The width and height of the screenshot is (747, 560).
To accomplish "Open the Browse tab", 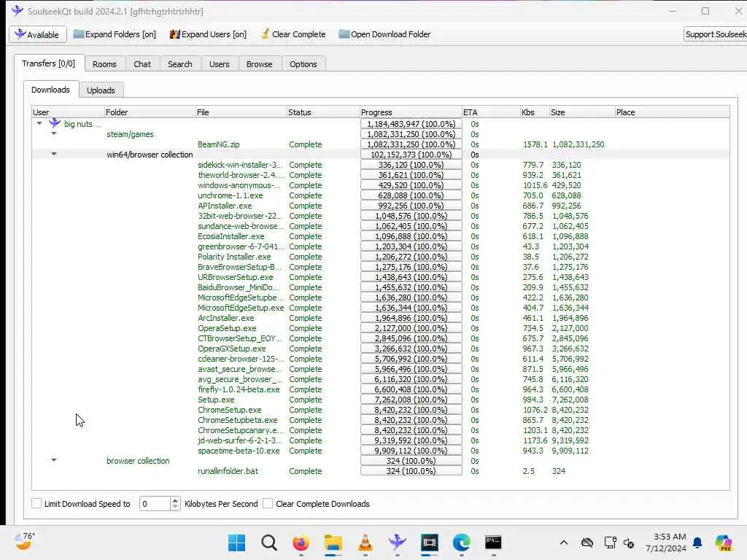I will (259, 64).
